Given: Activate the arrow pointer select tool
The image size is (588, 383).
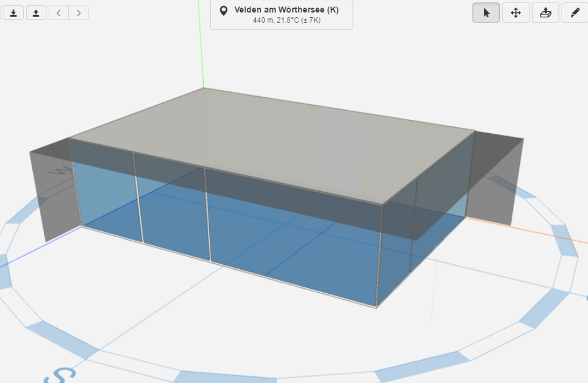Looking at the screenshot, I should click(486, 13).
